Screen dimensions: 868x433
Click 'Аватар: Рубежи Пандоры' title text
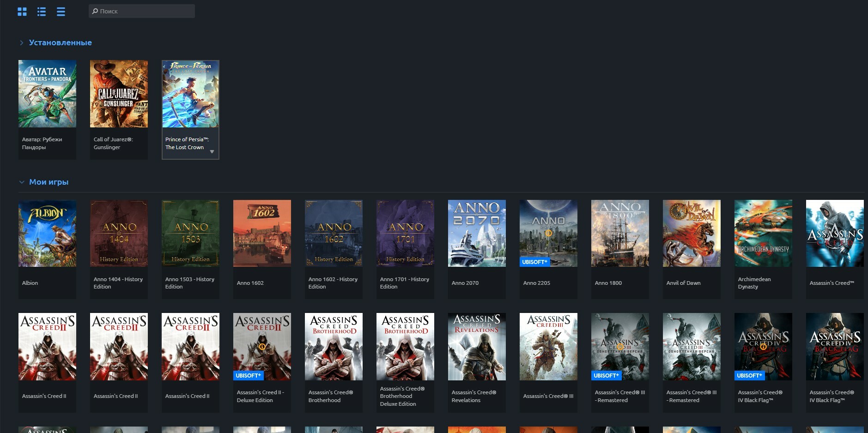(x=42, y=143)
